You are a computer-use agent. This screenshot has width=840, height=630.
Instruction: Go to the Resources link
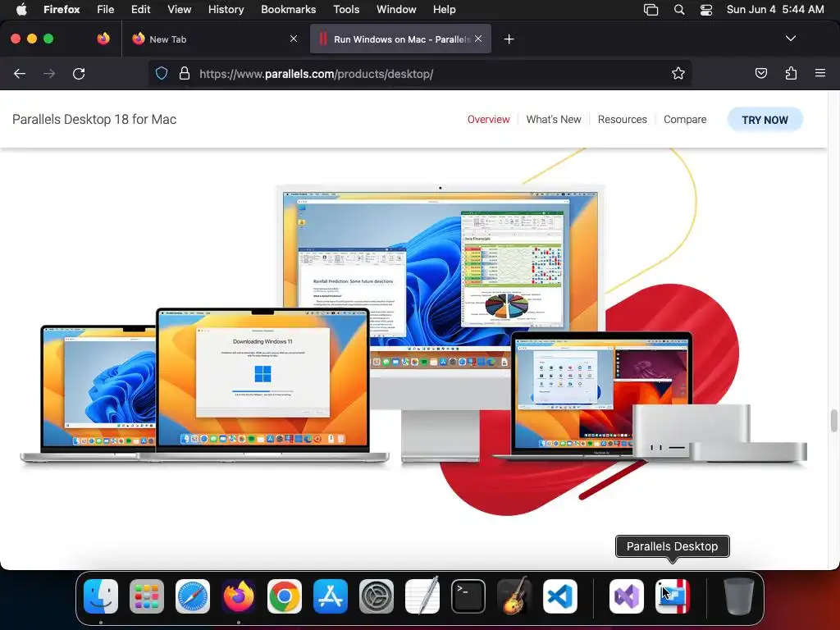[x=622, y=120]
